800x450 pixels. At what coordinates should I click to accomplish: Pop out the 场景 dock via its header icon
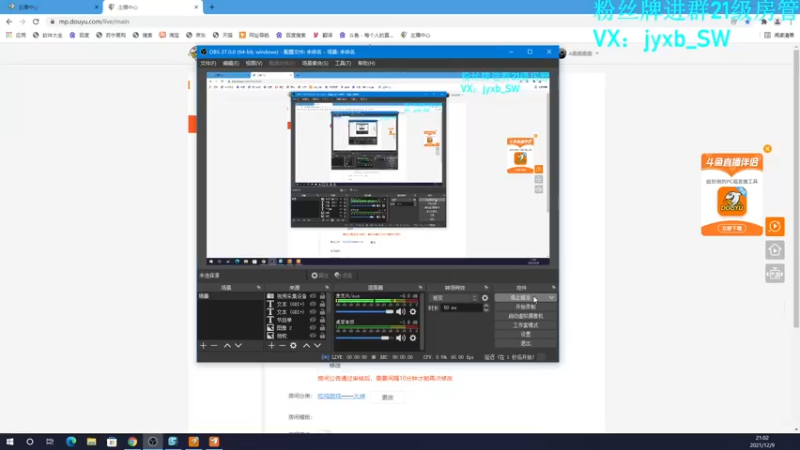259,288
